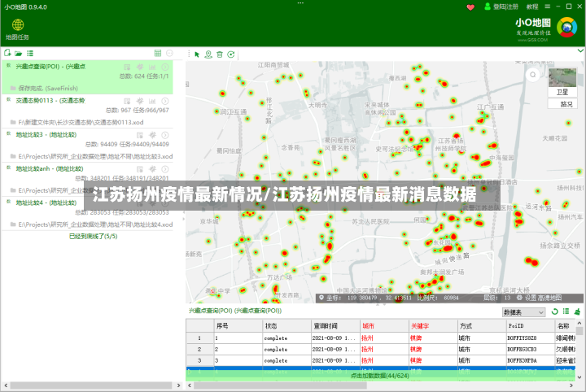Click the red heart favorite icon

pos(470,7)
